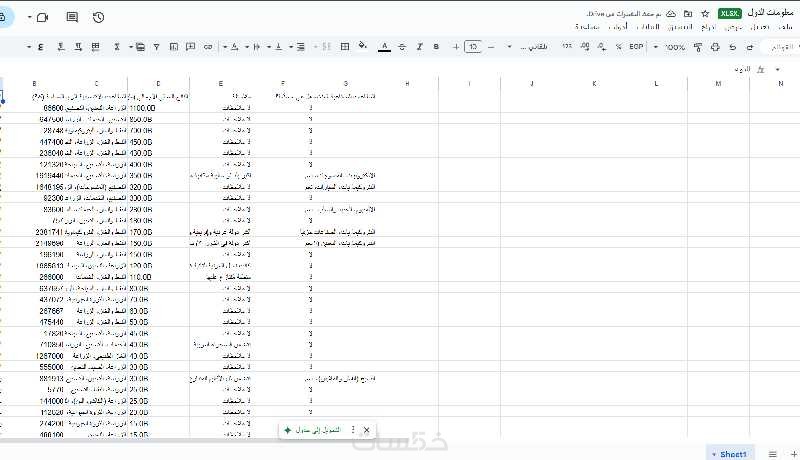Expand the Meet camera dropdown arrow

[x=30, y=17]
